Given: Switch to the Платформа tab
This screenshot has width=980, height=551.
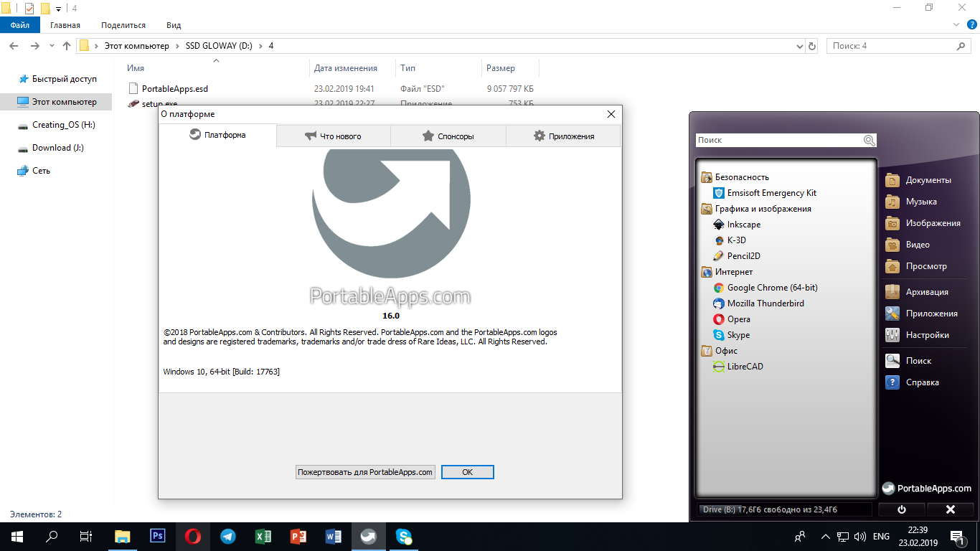Looking at the screenshot, I should pos(217,135).
